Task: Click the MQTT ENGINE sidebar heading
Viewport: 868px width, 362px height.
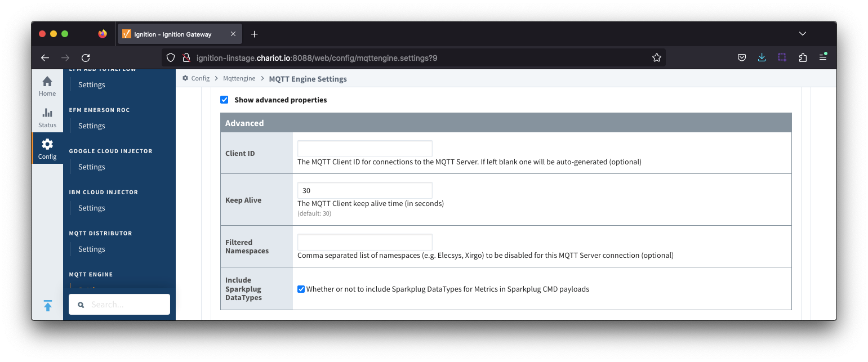Action: (91, 275)
